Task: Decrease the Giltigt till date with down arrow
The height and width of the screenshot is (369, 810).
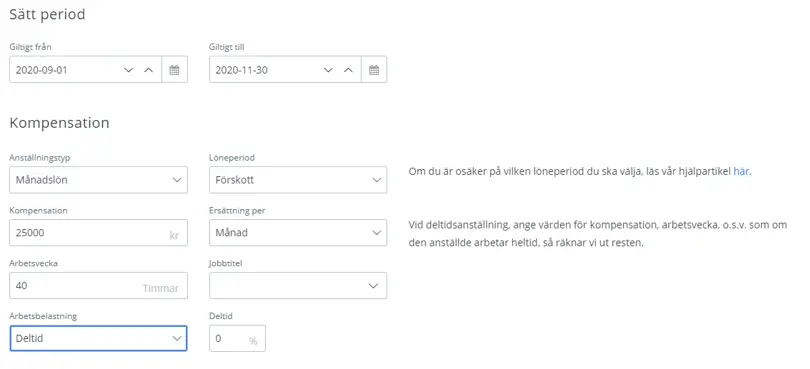Action: [328, 70]
